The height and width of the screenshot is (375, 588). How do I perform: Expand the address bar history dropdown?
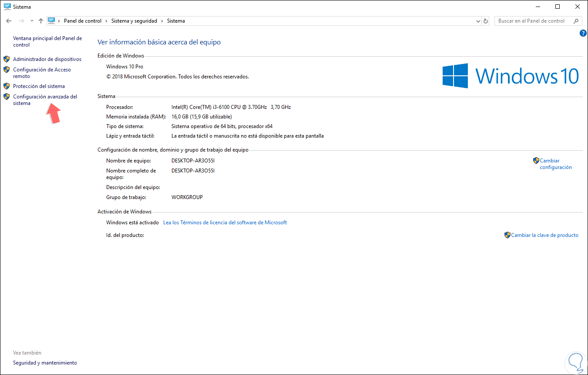(478, 21)
